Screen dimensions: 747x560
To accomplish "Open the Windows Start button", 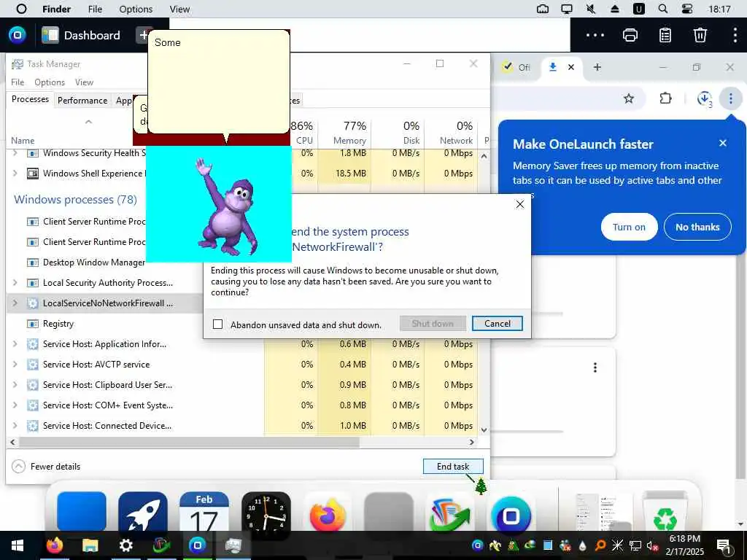I will pyautogui.click(x=18, y=545).
